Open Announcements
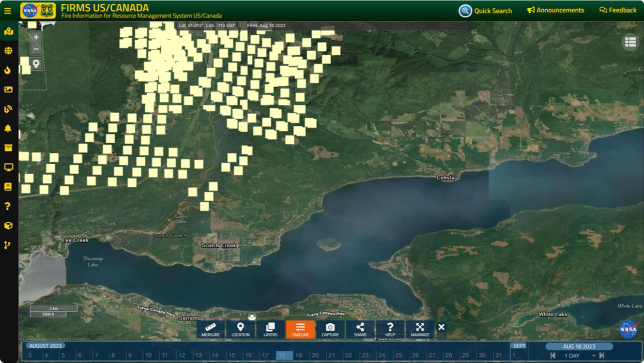Image resolution: width=644 pixels, height=363 pixels. point(556,10)
